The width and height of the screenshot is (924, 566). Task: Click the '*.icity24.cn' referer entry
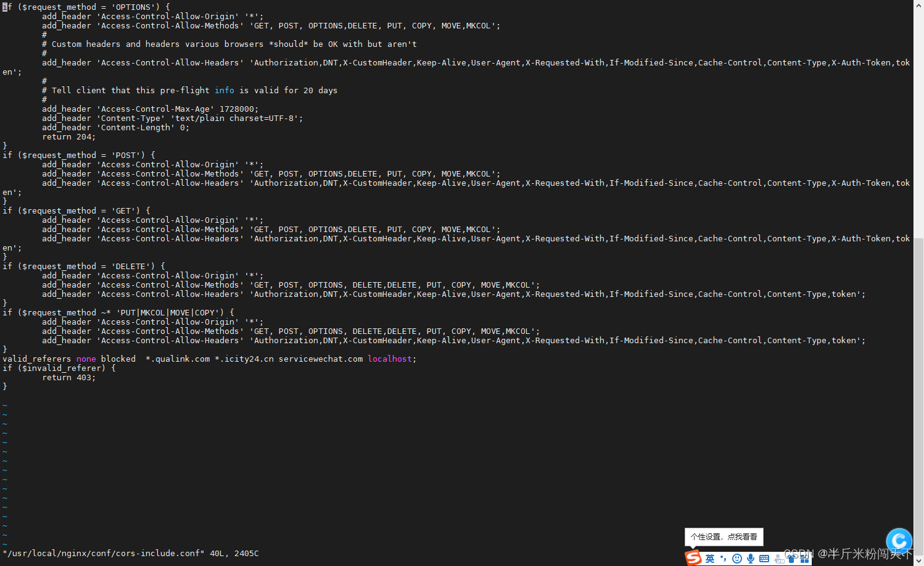coord(244,359)
